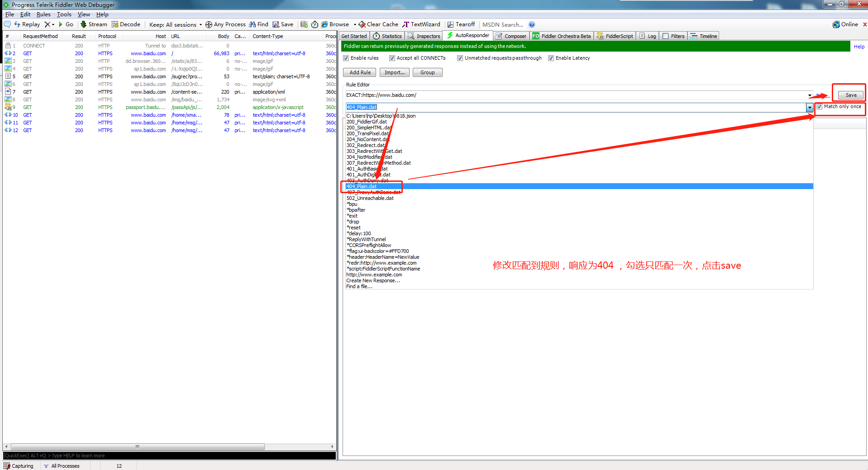Switch to the Fiddler Orchestra Beta tab

tap(562, 36)
